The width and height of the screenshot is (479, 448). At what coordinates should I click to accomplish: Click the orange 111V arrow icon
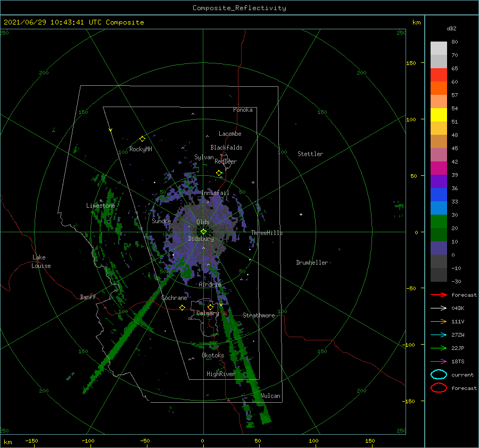tap(439, 321)
